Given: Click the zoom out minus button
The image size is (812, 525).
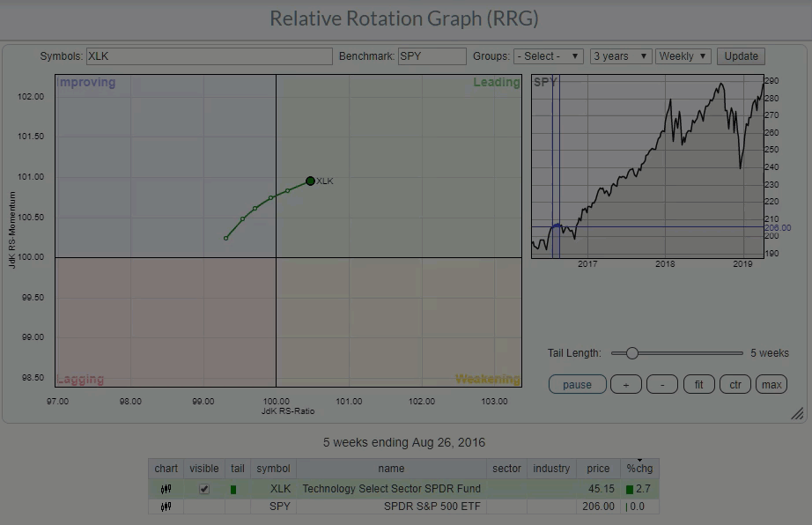Looking at the screenshot, I should [x=662, y=385].
